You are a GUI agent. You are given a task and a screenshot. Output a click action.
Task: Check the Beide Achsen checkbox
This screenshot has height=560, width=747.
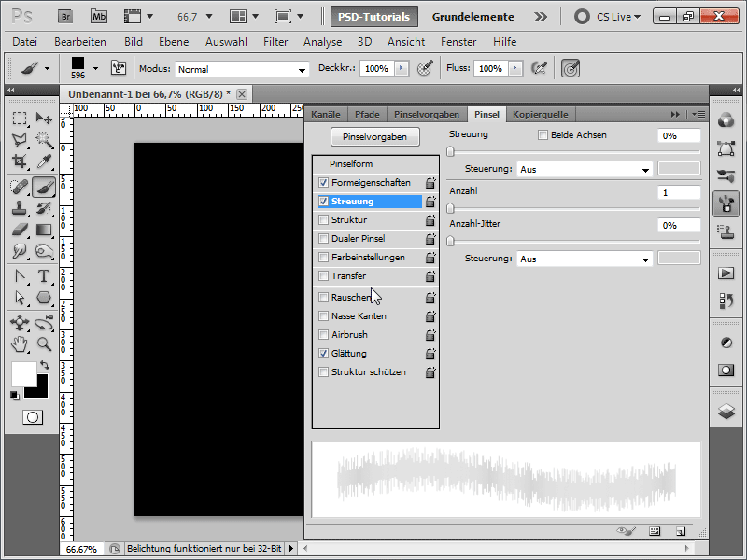tap(543, 134)
